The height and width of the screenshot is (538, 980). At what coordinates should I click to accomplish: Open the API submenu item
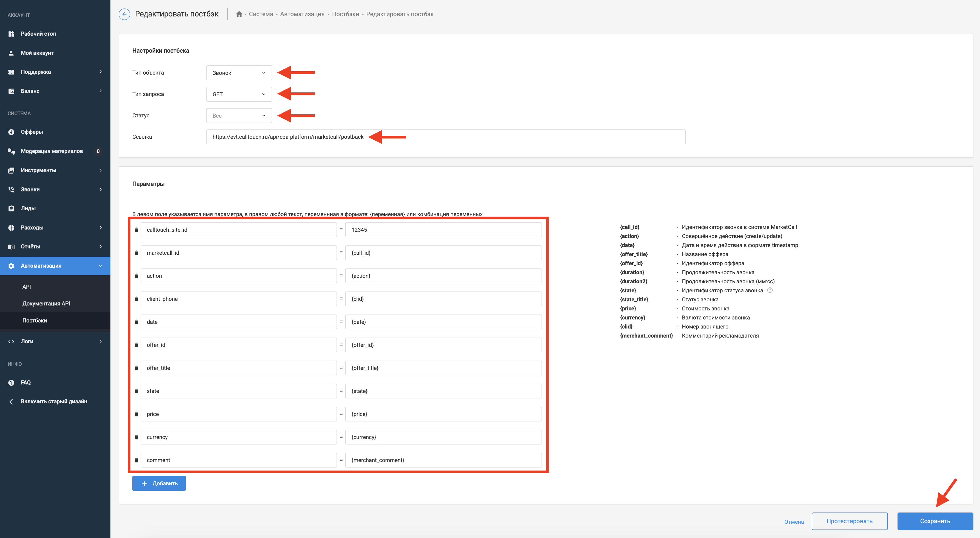tap(27, 287)
